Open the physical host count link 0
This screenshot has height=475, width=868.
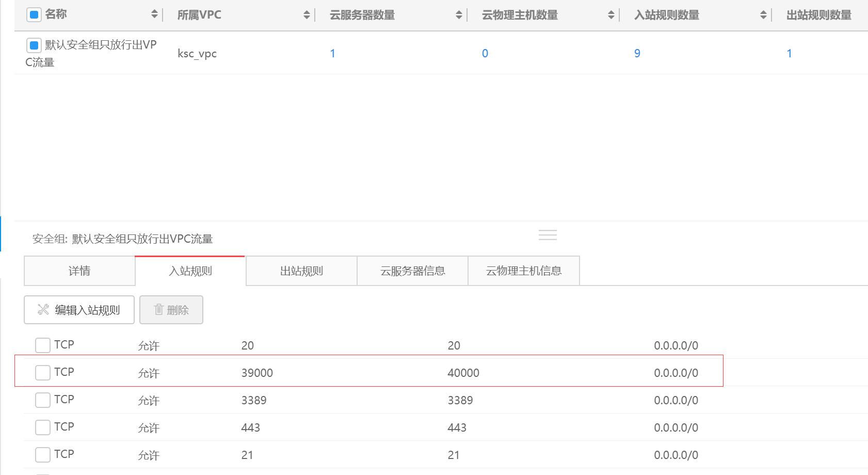485,53
